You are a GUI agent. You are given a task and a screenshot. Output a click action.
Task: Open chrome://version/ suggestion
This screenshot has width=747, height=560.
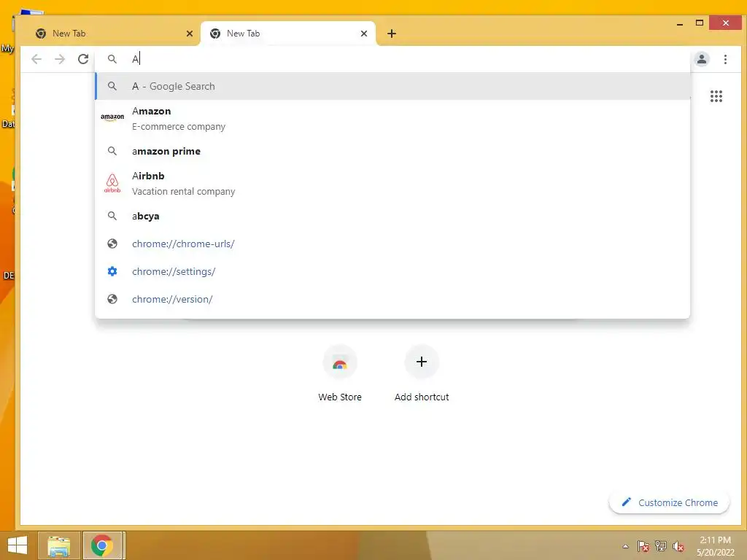click(392, 299)
